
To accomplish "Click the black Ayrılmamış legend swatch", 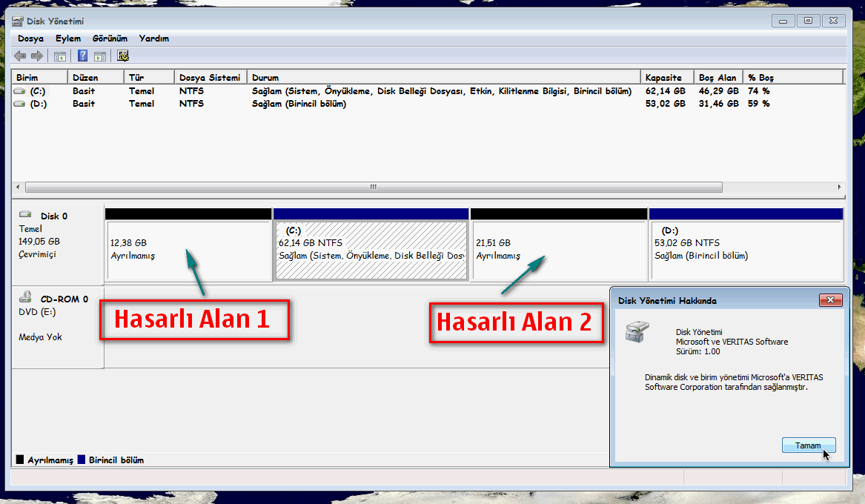I will (x=21, y=460).
